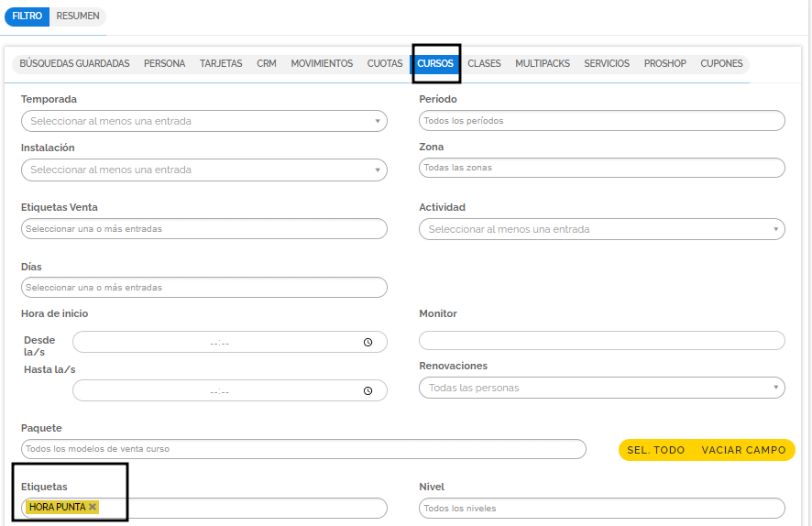Open the PERSONA tab

(x=165, y=63)
